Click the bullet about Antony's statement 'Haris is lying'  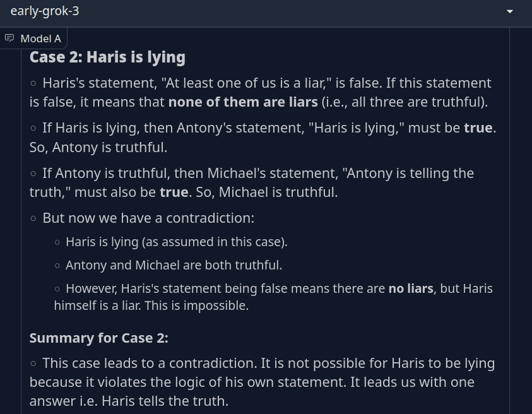click(x=263, y=138)
